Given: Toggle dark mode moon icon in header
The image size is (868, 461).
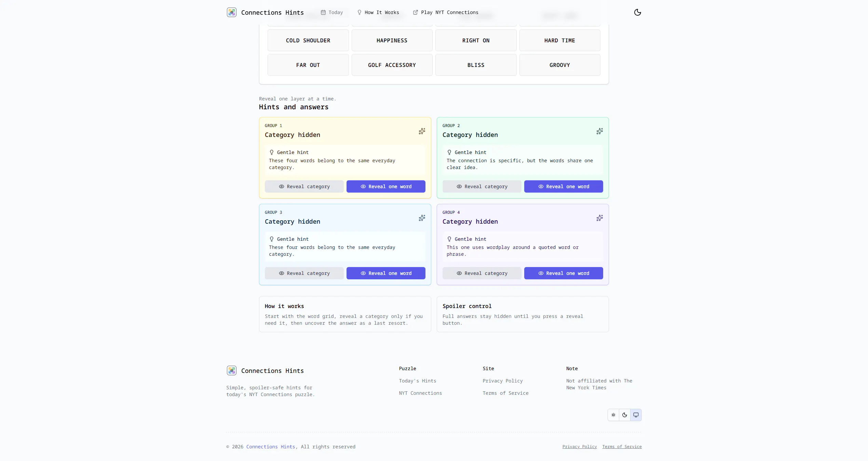Looking at the screenshot, I should point(637,12).
